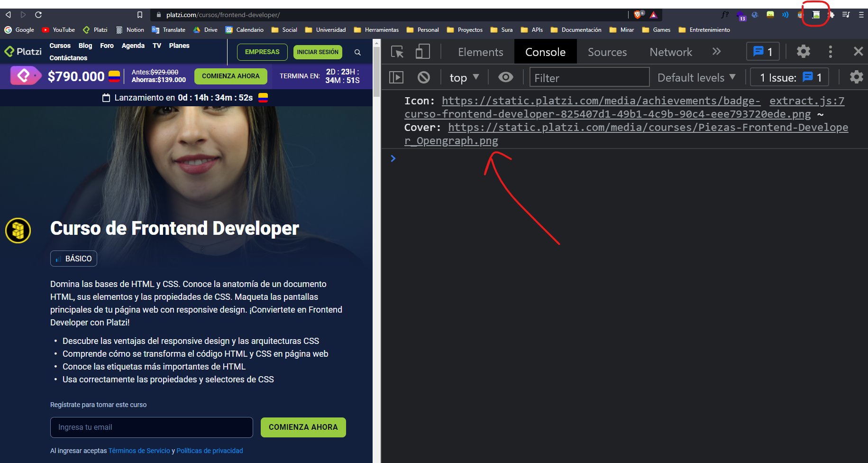Open the badge icon URL in console
This screenshot has height=463, width=868.
[x=607, y=107]
